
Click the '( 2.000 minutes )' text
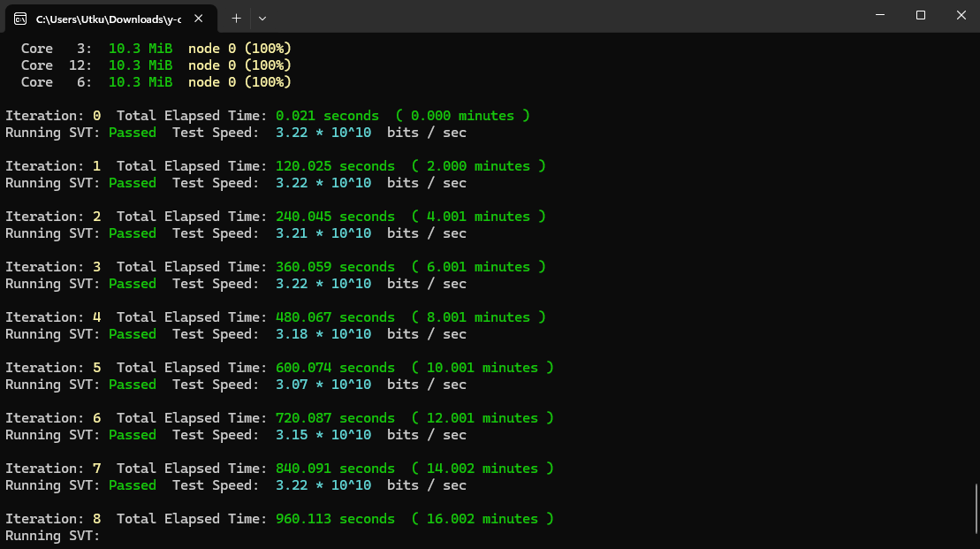[479, 166]
